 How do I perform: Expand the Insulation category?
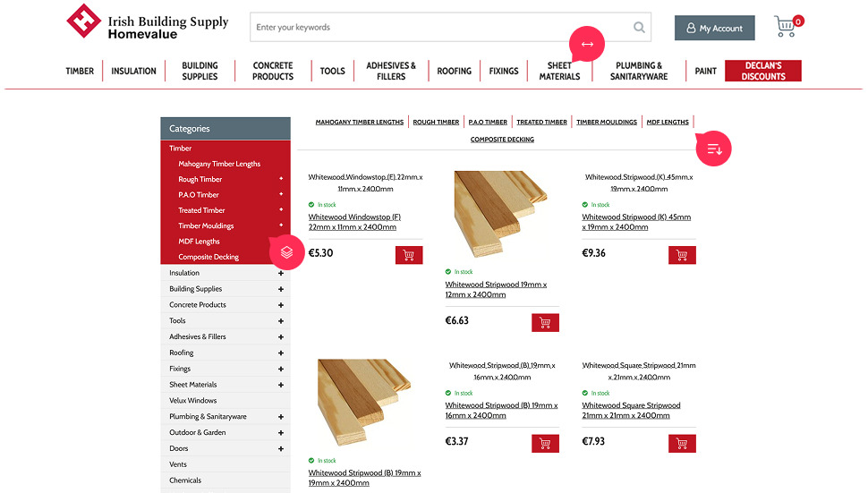281,274
